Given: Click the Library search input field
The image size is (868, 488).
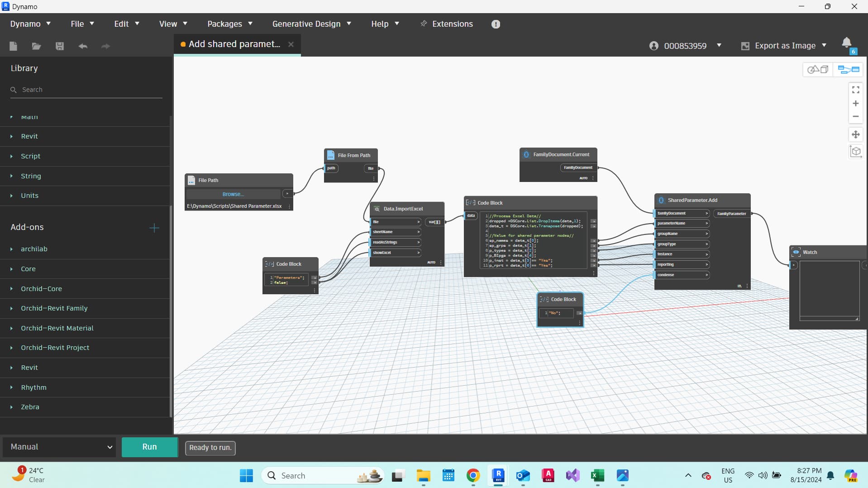Looking at the screenshot, I should coord(86,90).
